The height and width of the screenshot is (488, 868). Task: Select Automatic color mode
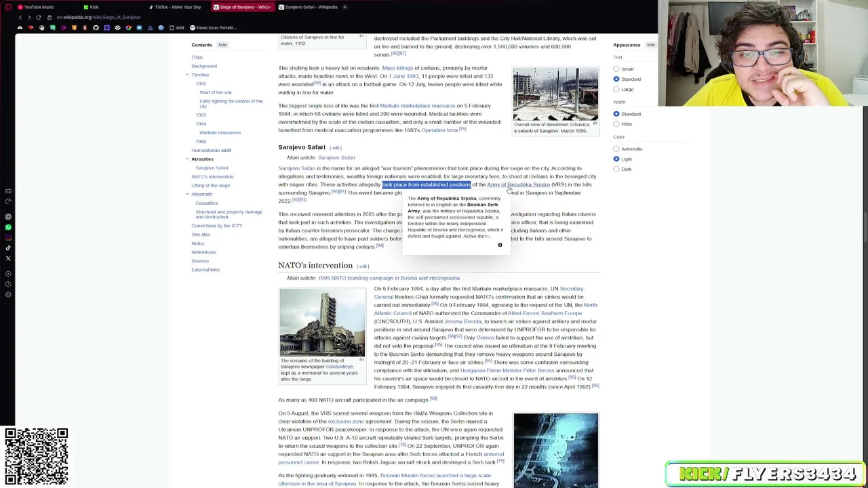point(616,149)
